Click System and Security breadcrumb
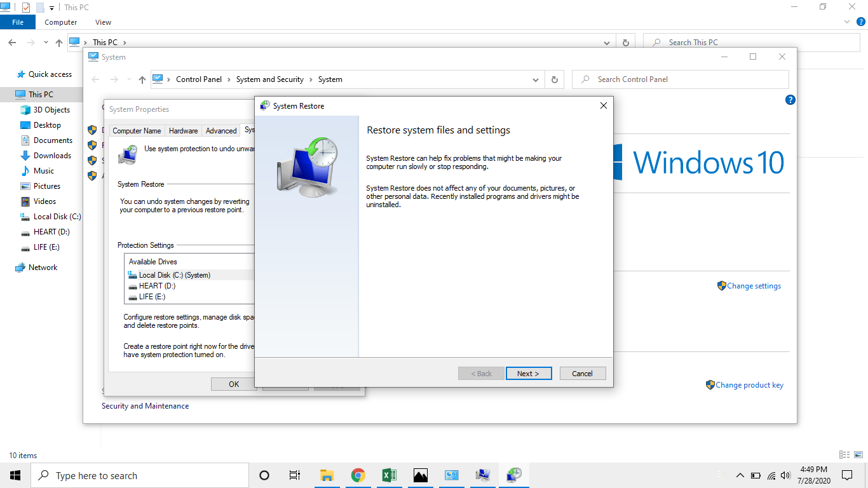The width and height of the screenshot is (868, 488). tap(270, 79)
